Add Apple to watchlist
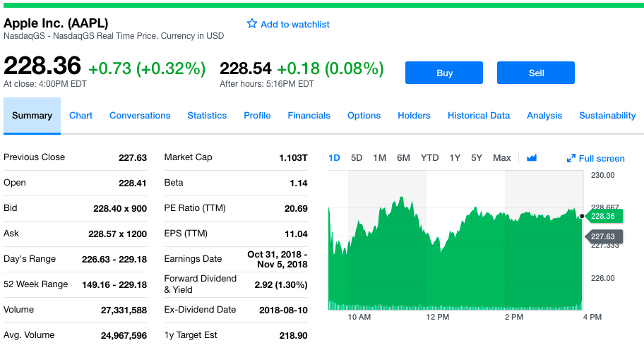Viewport: 644px width, 350px height. pos(288,24)
